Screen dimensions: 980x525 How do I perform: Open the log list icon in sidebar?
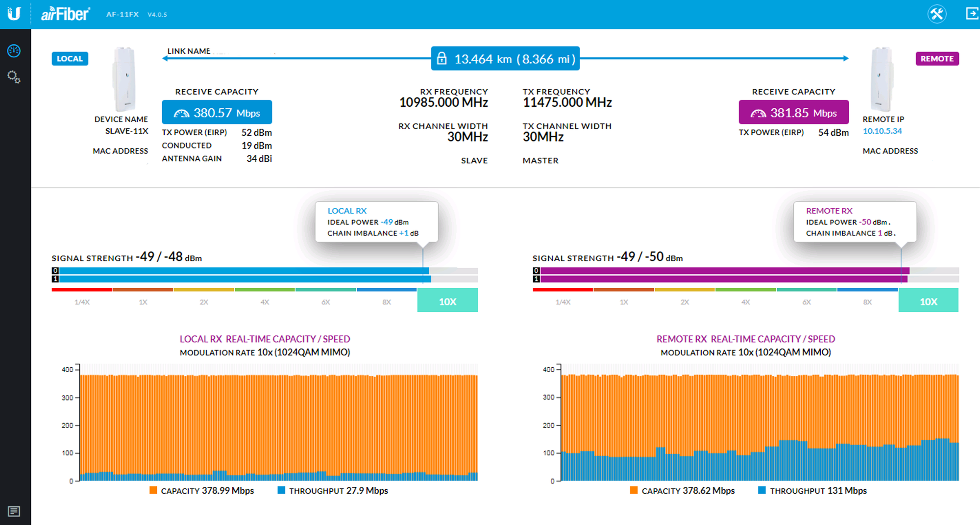tap(14, 511)
